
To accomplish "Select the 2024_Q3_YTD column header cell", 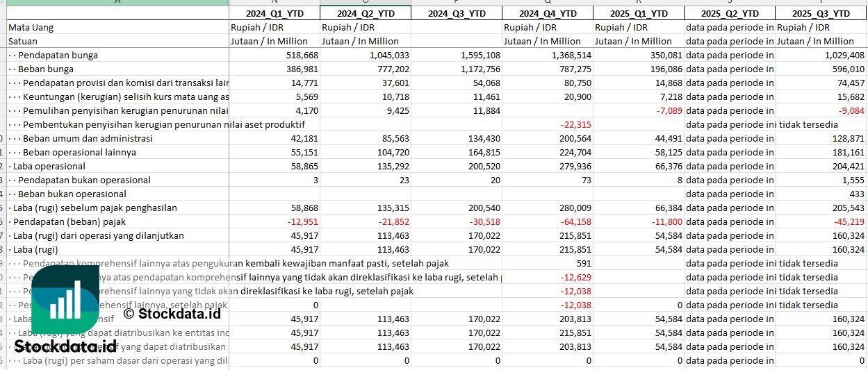I will [457, 13].
